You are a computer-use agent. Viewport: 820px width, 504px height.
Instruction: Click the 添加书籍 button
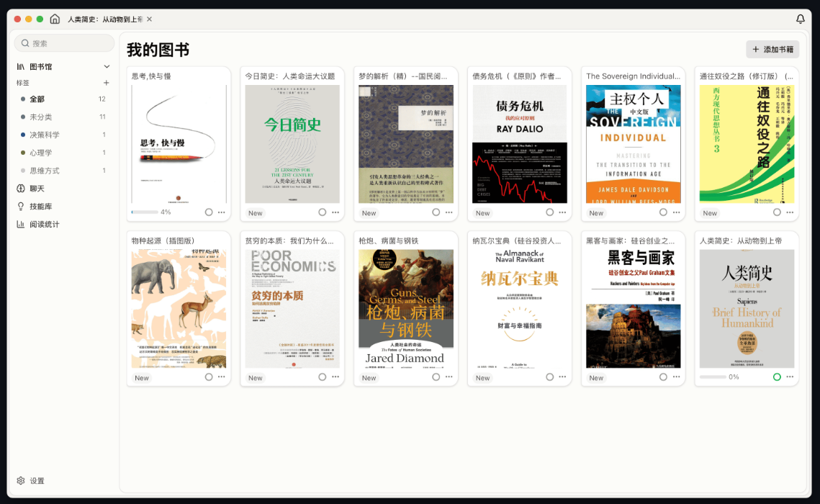[x=772, y=50]
